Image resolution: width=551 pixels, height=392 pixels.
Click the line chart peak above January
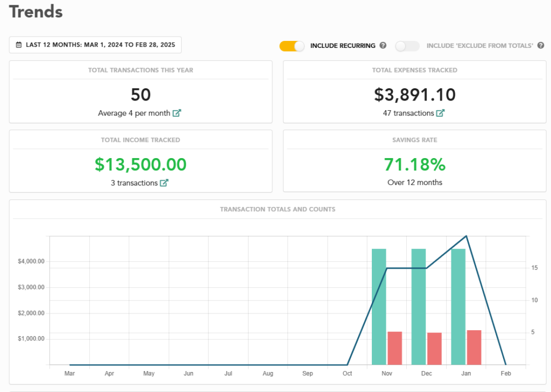pyautogui.click(x=467, y=236)
